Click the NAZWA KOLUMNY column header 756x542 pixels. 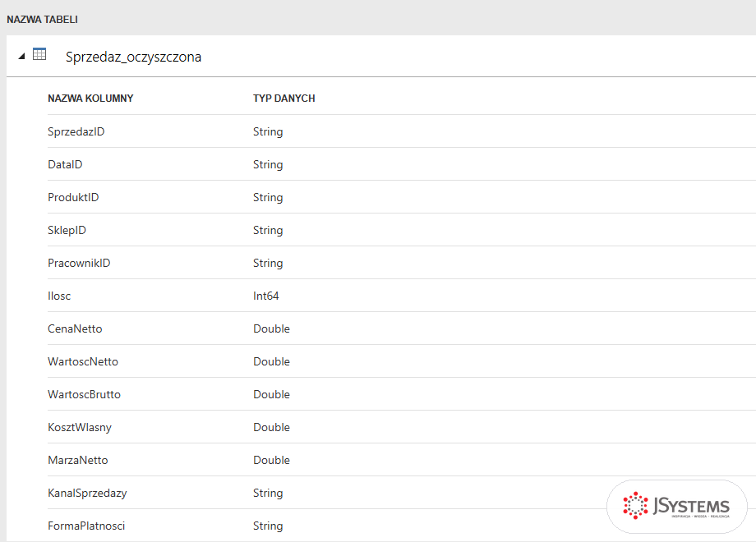coord(90,99)
